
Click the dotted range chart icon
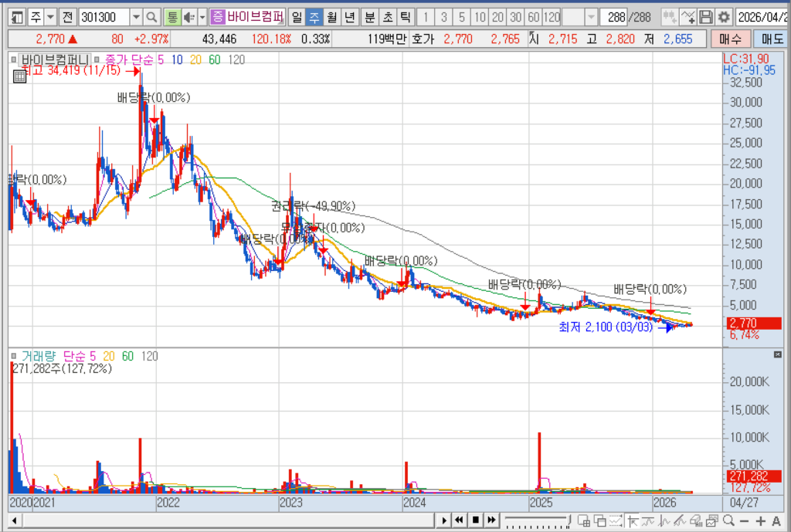(x=616, y=520)
